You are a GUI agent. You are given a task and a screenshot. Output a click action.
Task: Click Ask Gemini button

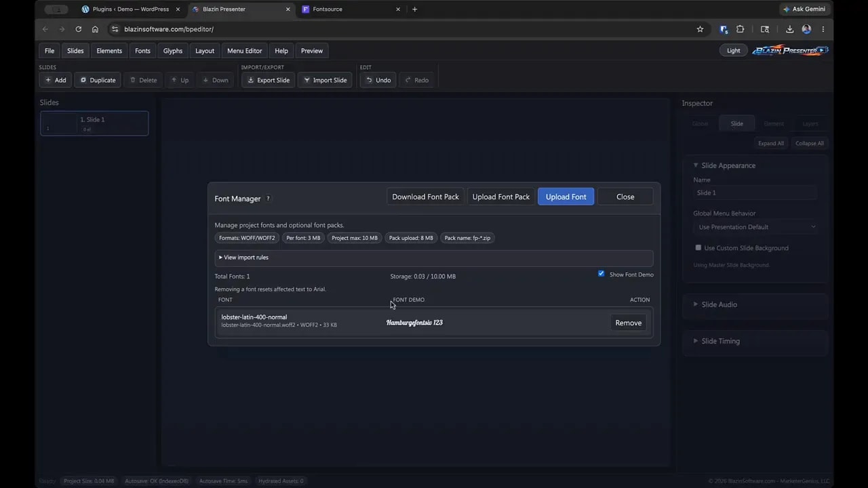tap(805, 9)
